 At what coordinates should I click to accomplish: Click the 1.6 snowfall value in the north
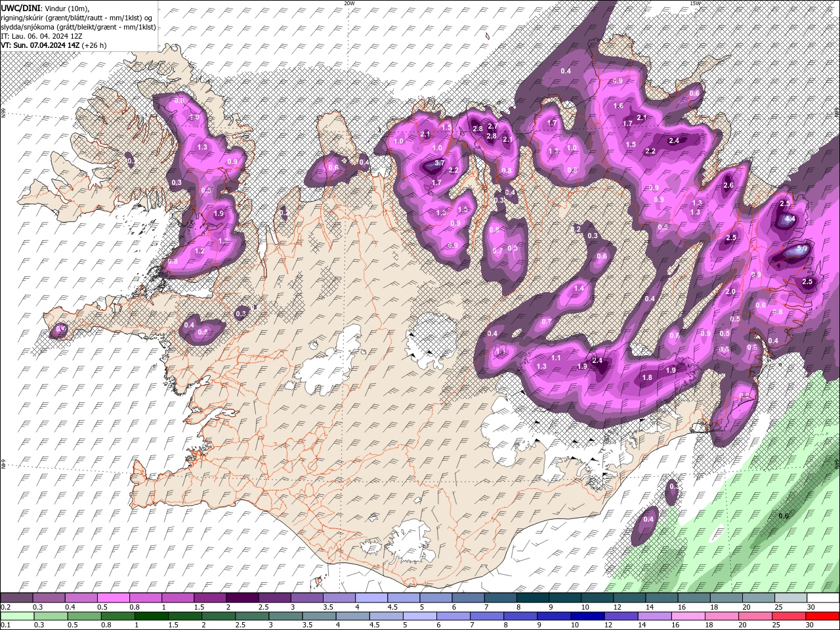tap(618, 106)
